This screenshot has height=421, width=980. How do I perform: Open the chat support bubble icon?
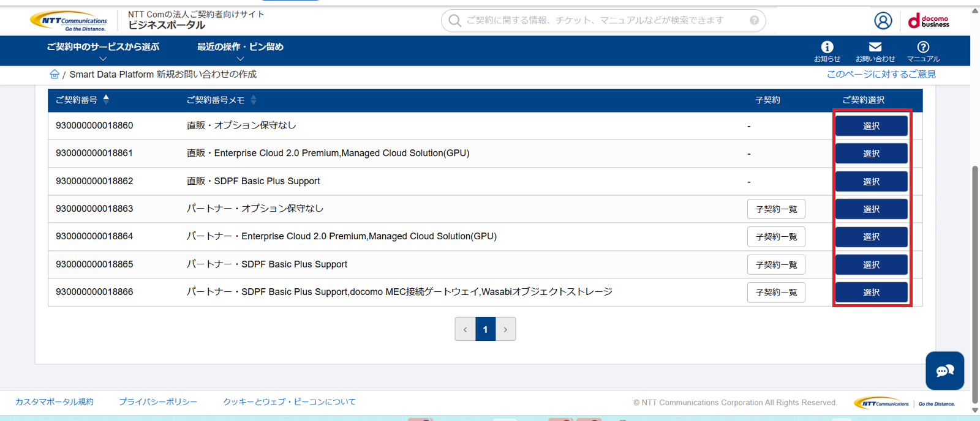[x=944, y=370]
